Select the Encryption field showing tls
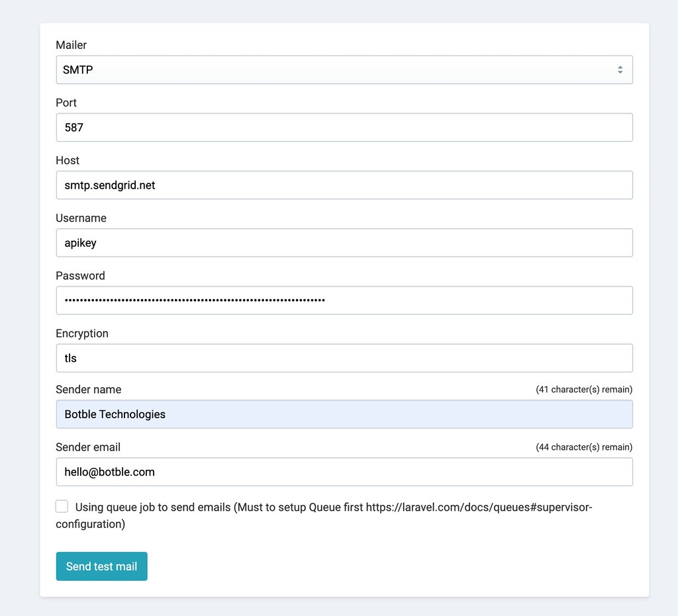The image size is (678, 616). click(x=344, y=358)
